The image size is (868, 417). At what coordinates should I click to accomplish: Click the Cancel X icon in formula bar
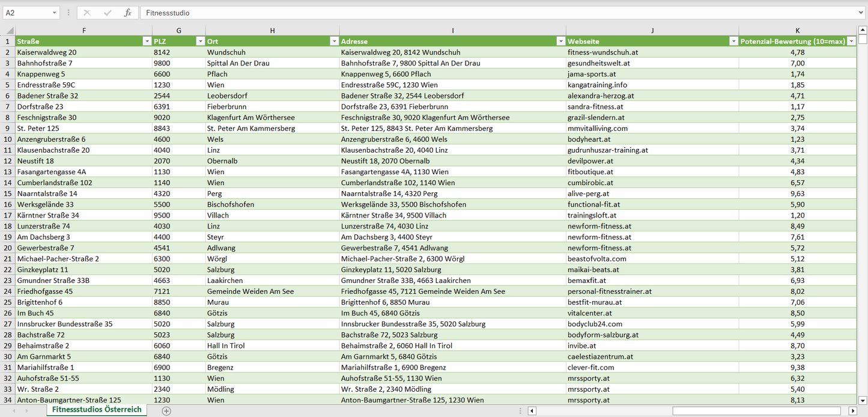pos(87,13)
